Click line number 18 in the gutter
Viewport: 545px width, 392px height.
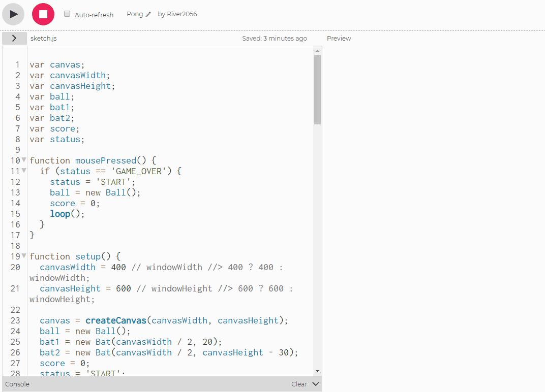pyautogui.click(x=15, y=246)
